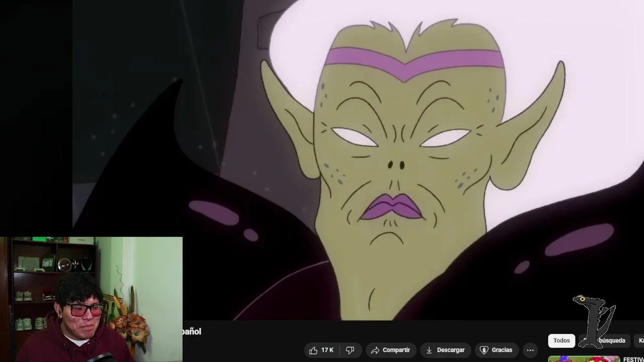This screenshot has height=362, width=644.
Task: Click the dislike thumbs-down button
Action: tap(350, 350)
